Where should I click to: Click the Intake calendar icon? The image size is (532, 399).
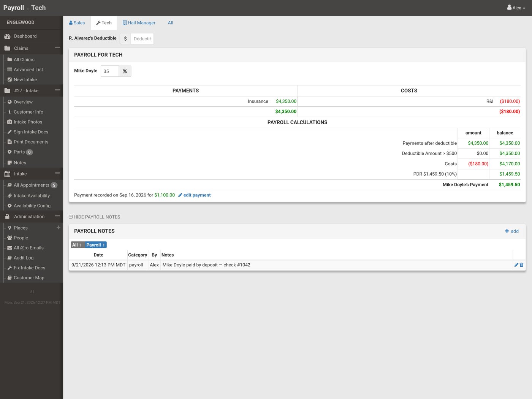tap(7, 174)
